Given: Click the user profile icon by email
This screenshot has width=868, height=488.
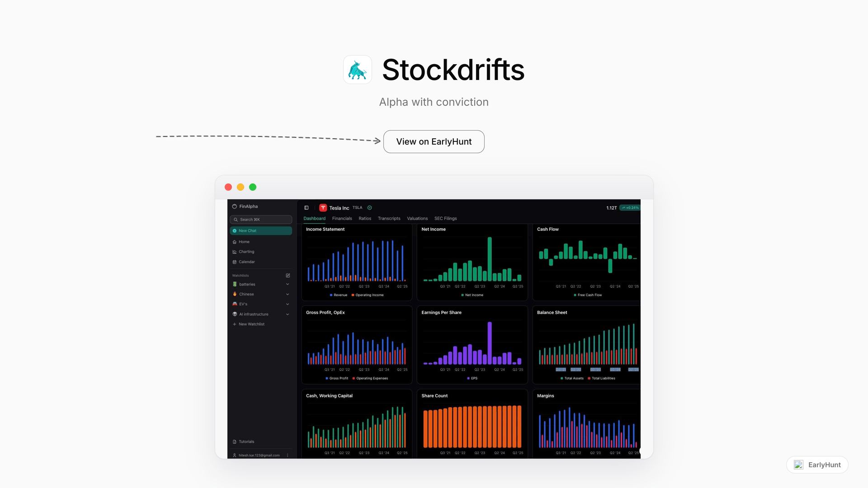Looking at the screenshot, I should [x=234, y=455].
